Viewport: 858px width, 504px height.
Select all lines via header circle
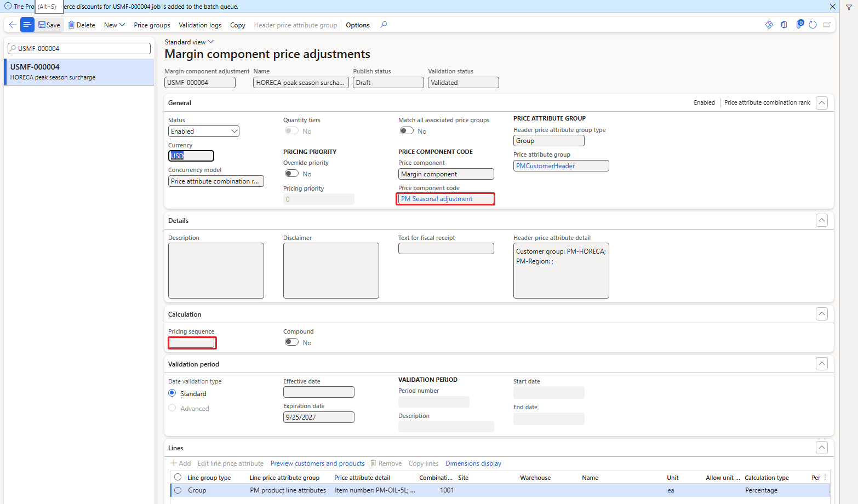click(178, 477)
